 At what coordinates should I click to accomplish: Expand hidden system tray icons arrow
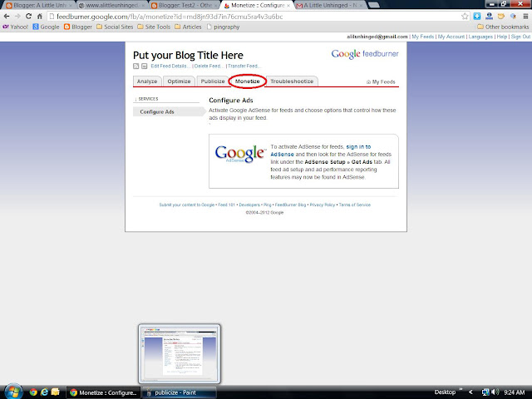click(x=471, y=392)
